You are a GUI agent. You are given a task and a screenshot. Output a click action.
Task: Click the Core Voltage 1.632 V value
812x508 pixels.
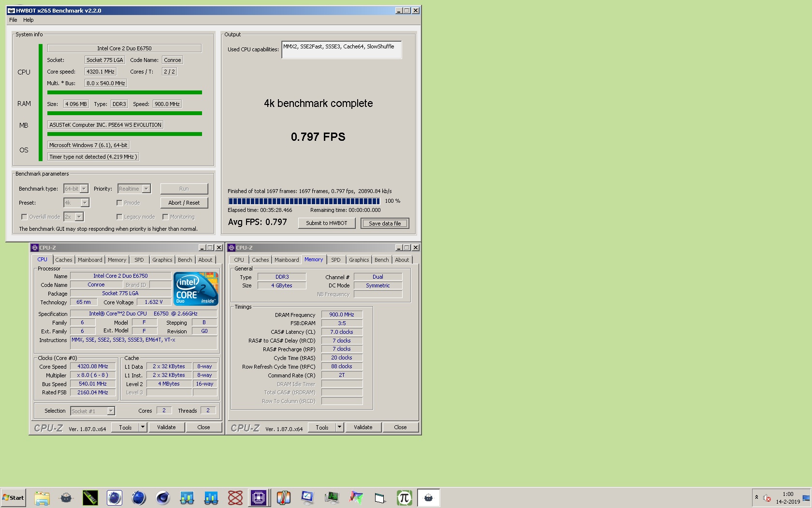[154, 302]
